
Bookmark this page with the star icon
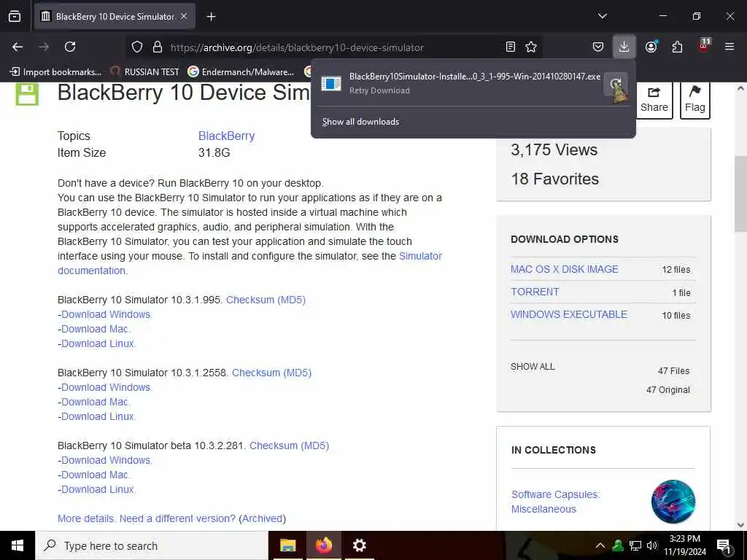click(x=531, y=47)
